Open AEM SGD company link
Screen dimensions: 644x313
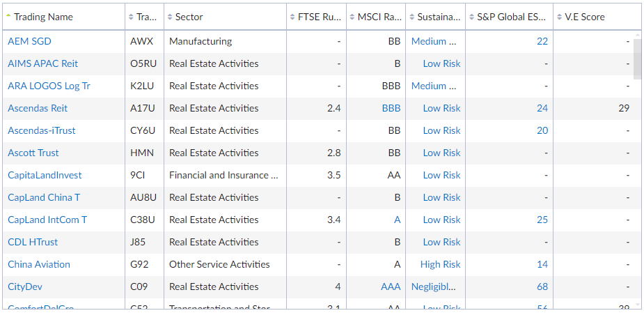[x=29, y=41]
